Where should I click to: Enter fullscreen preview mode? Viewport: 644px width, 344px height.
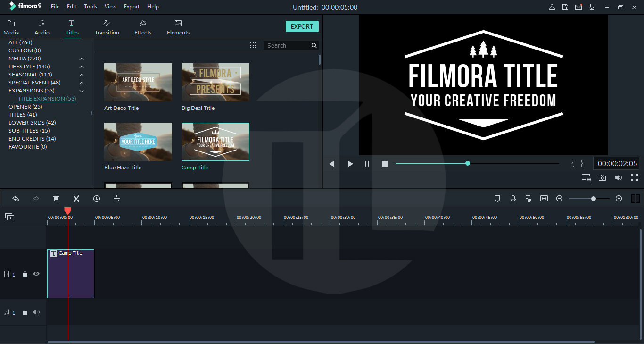tap(635, 178)
